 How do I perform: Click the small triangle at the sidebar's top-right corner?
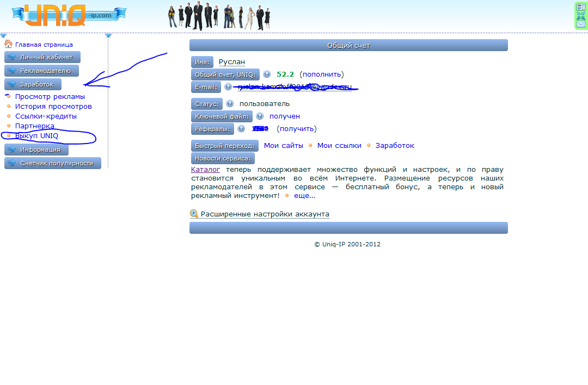[x=108, y=35]
